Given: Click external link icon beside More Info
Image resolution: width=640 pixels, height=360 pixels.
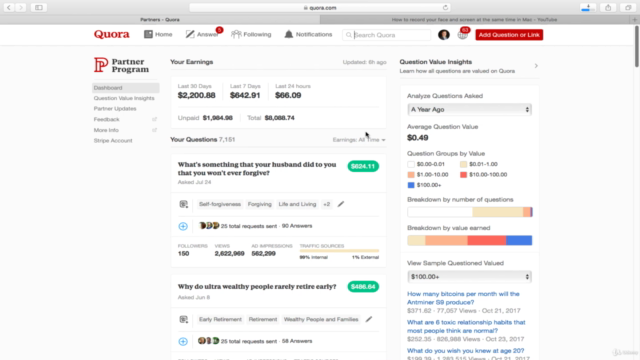Looking at the screenshot, I should [154, 130].
